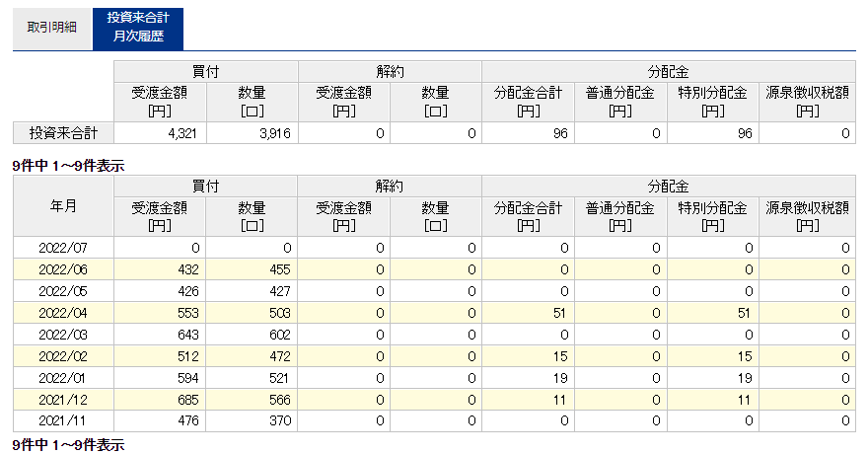868x454 pixels.
Task: Click the 分配金 header in monthly table
Action: click(669, 187)
